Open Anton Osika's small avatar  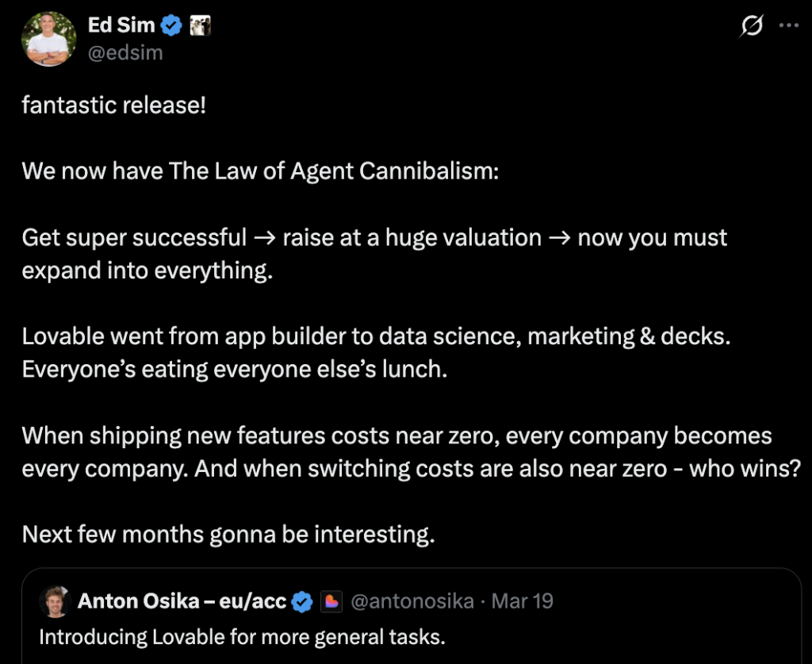(56, 602)
